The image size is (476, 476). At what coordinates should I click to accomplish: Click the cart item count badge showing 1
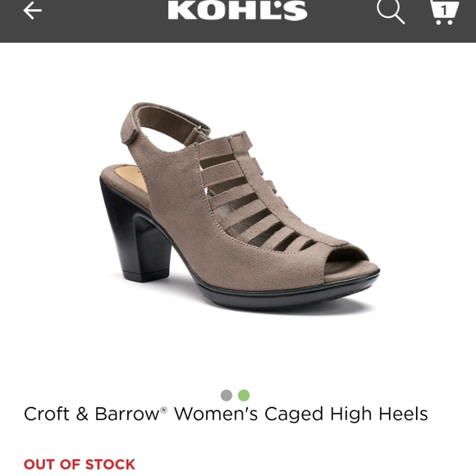point(444,11)
